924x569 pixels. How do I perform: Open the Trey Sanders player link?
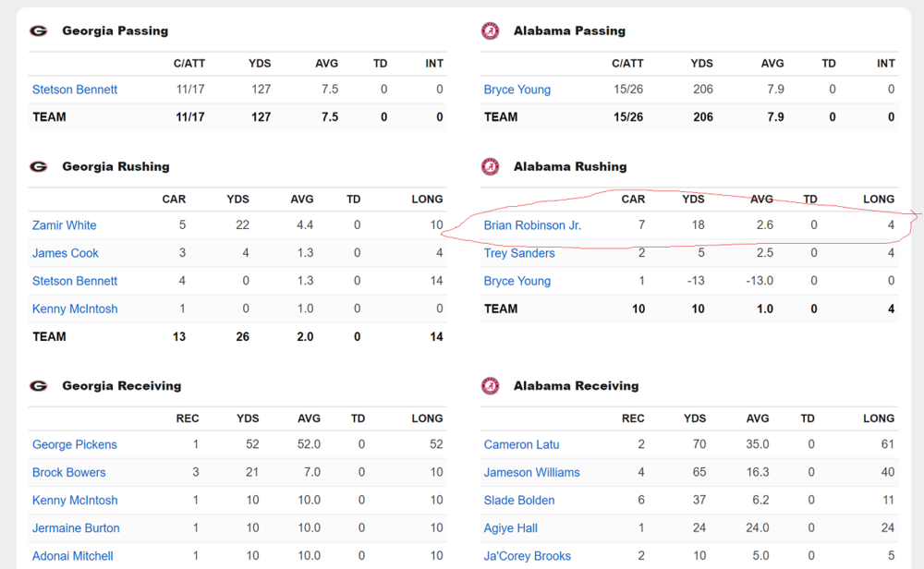point(519,253)
